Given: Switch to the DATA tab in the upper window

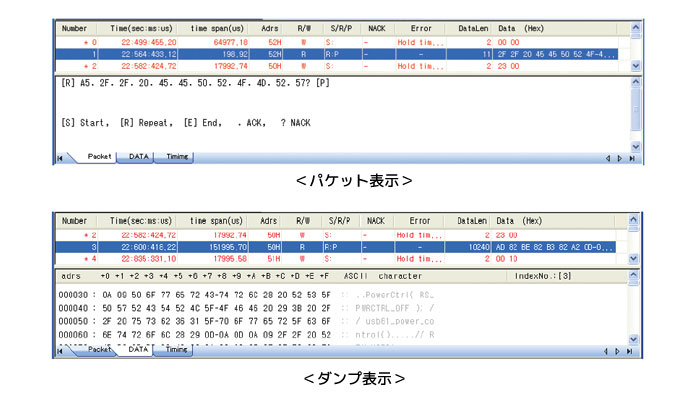Looking at the screenshot, I should click(x=139, y=157).
